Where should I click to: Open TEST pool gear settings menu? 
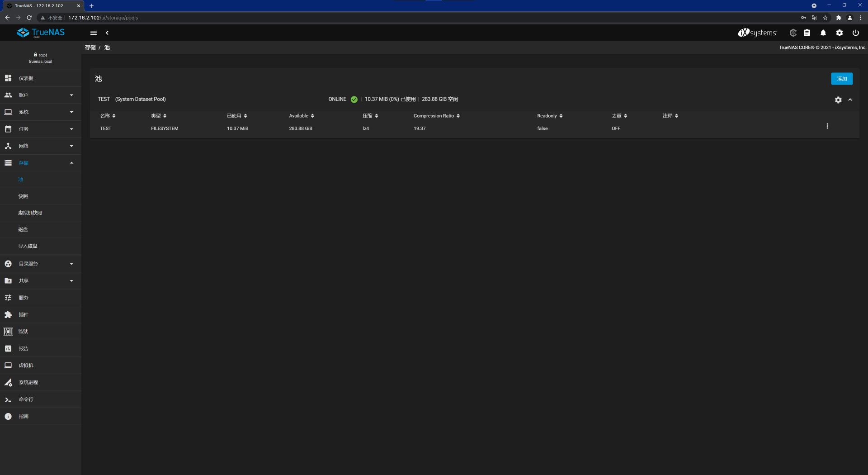[x=838, y=100]
